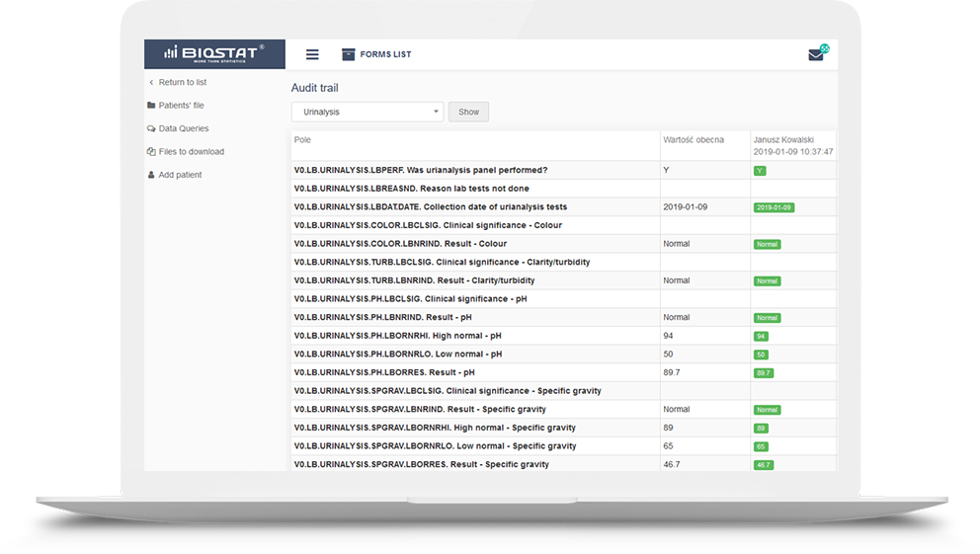Open FORMS LIST in top bar
This screenshot has height=554, width=980.
[x=385, y=54]
